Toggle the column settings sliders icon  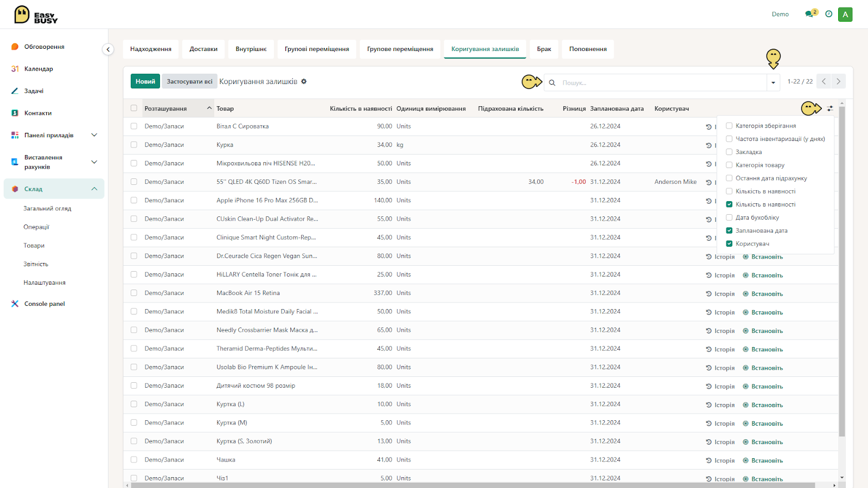click(830, 108)
